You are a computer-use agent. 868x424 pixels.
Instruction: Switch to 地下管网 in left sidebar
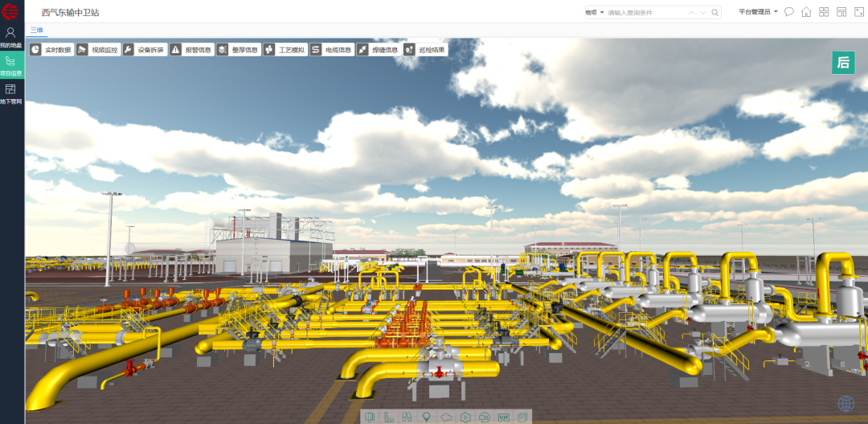[x=12, y=93]
